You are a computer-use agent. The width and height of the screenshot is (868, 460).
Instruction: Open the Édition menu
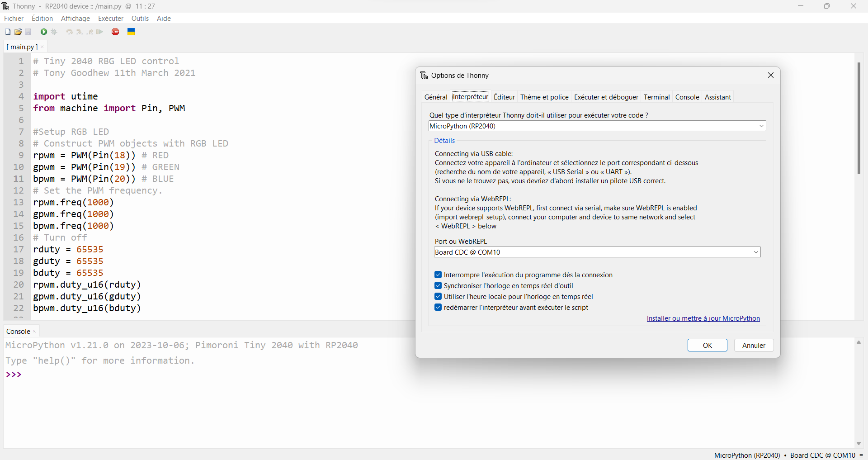pyautogui.click(x=42, y=19)
